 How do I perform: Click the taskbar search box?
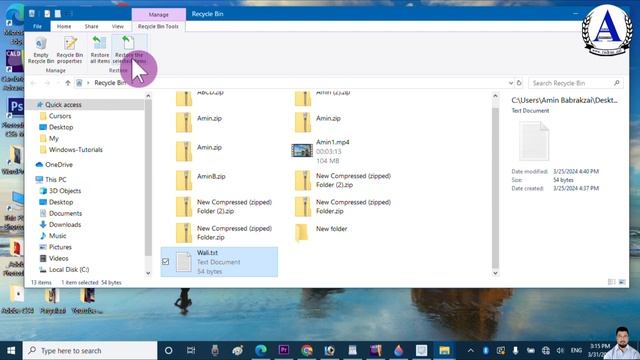click(90, 351)
